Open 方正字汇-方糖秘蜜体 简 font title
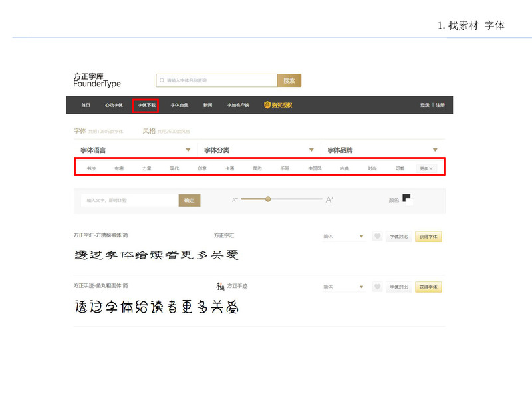Viewport: 532px width, 399px height. [101, 235]
